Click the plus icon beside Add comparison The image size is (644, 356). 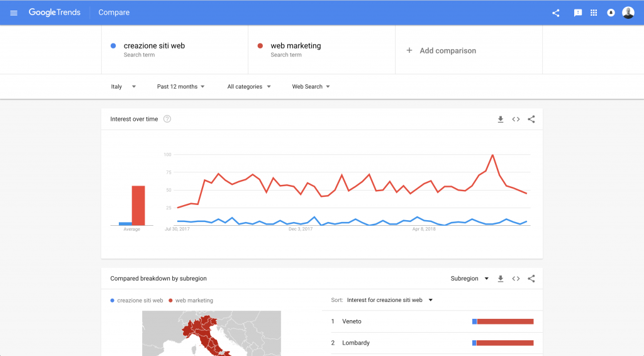pos(409,50)
